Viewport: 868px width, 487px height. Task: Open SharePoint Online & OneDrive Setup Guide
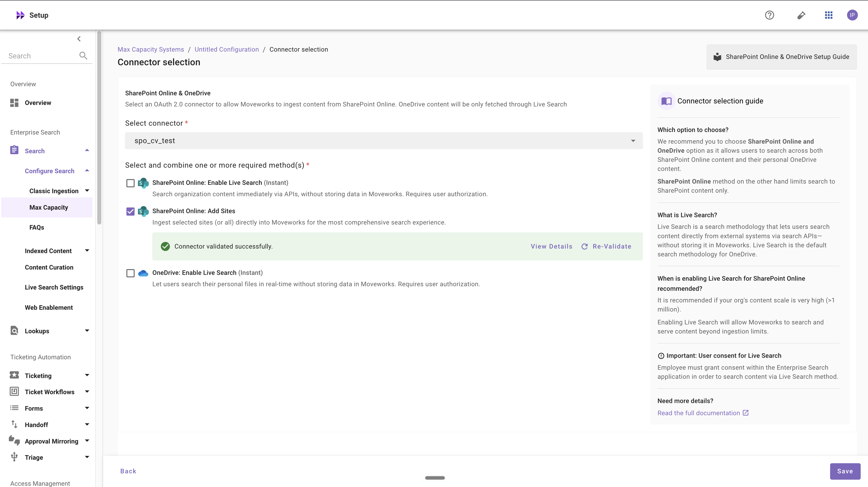point(781,57)
